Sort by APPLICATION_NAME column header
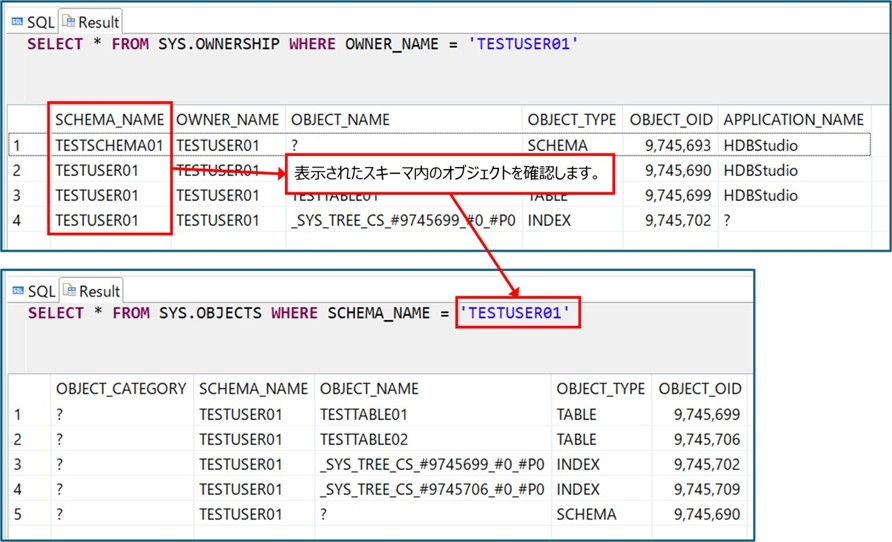892x542 pixels. click(x=793, y=119)
